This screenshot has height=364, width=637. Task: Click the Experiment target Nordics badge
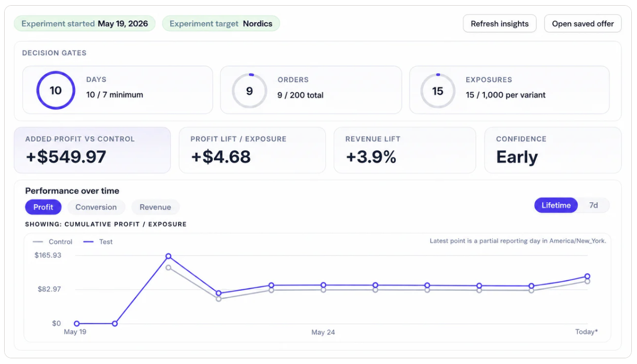pyautogui.click(x=221, y=23)
